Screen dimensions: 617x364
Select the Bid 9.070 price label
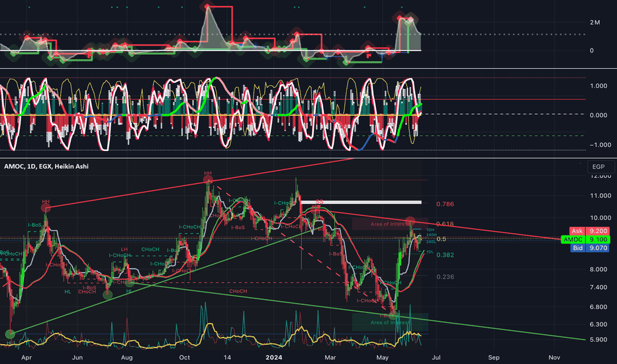589,248
